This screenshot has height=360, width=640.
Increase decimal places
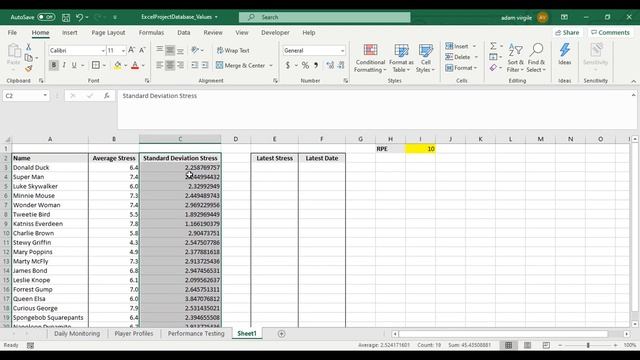click(330, 65)
